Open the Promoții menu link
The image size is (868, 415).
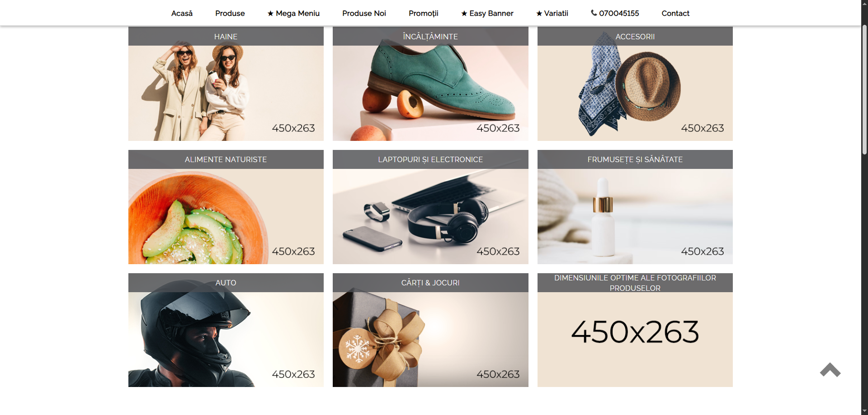423,14
